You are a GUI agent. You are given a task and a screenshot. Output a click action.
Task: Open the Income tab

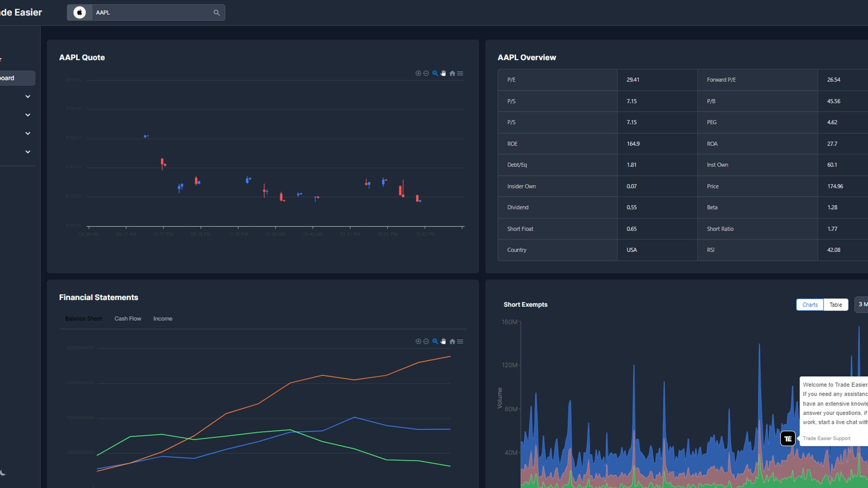(163, 319)
